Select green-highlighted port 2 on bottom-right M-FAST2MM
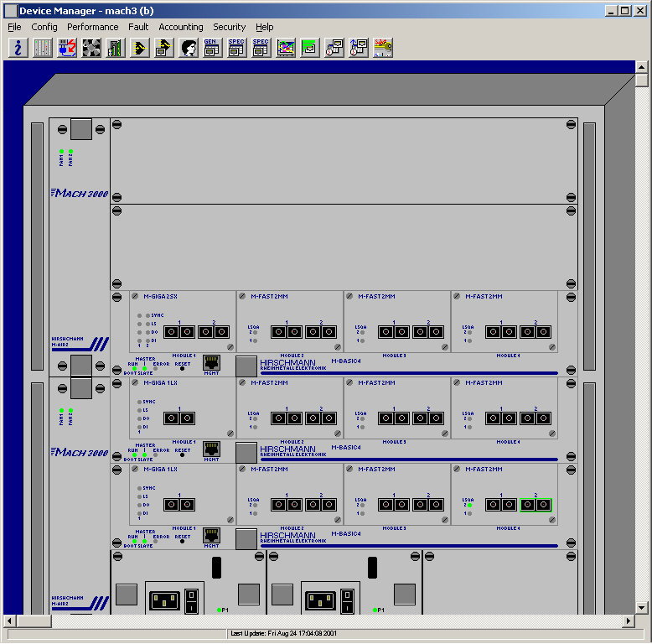This screenshot has width=652, height=644. (x=536, y=505)
